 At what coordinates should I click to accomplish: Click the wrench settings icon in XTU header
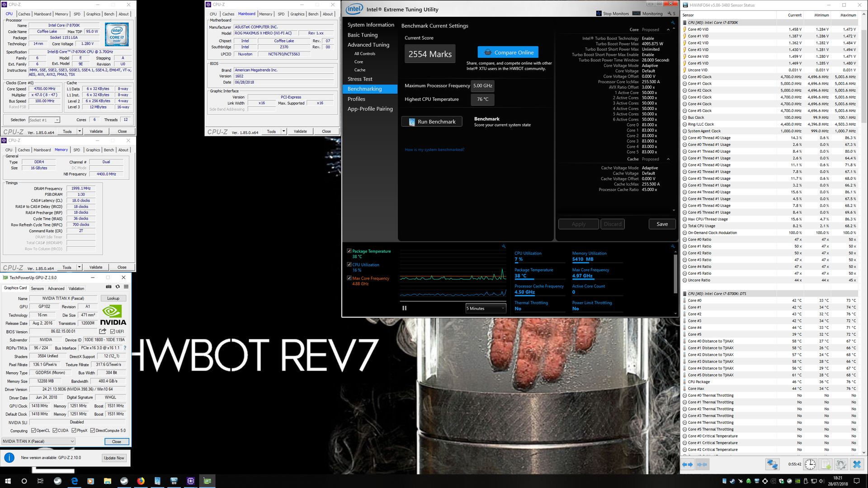[x=670, y=14]
